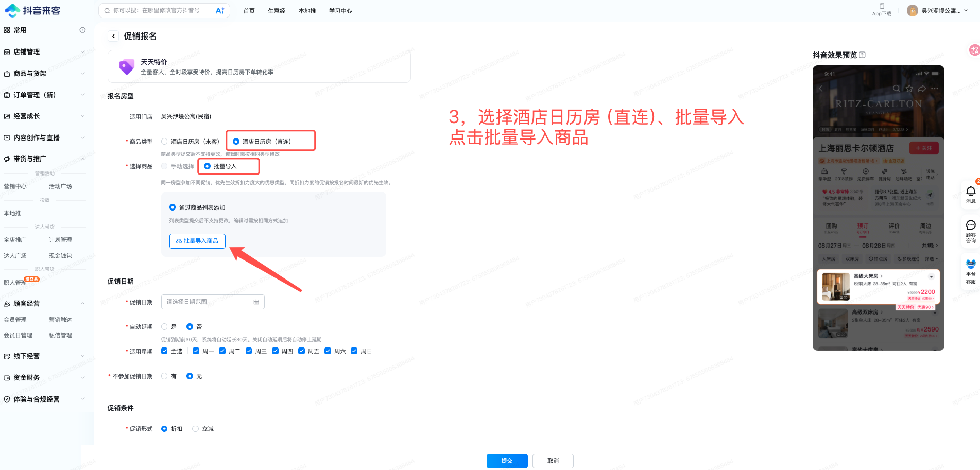
Task: Collapse 顾客经营 sidebar section
Action: (82, 304)
